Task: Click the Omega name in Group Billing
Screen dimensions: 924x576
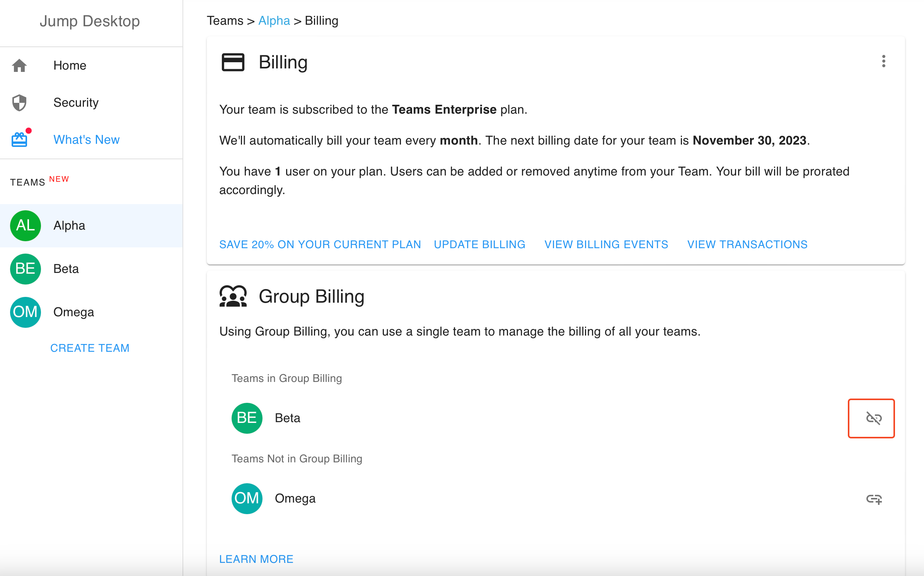Action: (x=295, y=498)
